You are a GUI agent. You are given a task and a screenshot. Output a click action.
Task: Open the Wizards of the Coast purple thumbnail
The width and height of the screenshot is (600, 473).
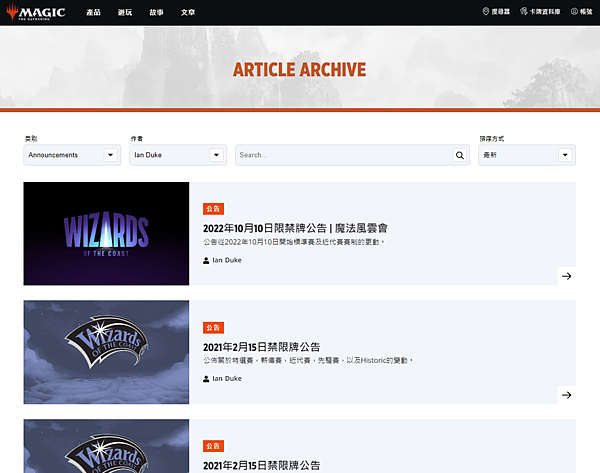pos(106,233)
